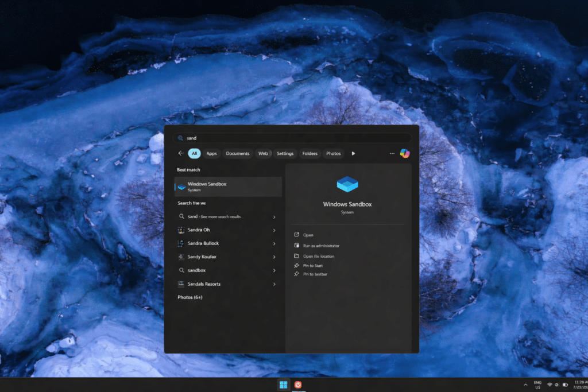The image size is (588, 392).
Task: Open the Brave browser taskbar icon
Action: pyautogui.click(x=298, y=385)
